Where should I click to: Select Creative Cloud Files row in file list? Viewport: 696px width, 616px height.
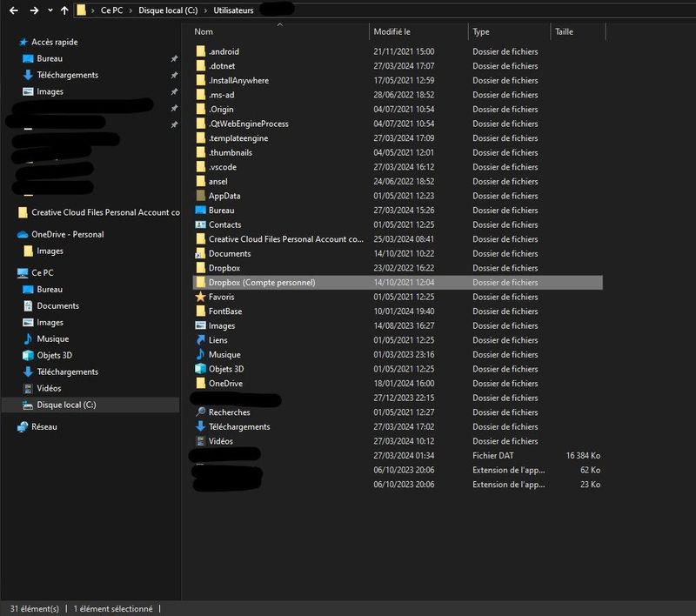coord(398,239)
